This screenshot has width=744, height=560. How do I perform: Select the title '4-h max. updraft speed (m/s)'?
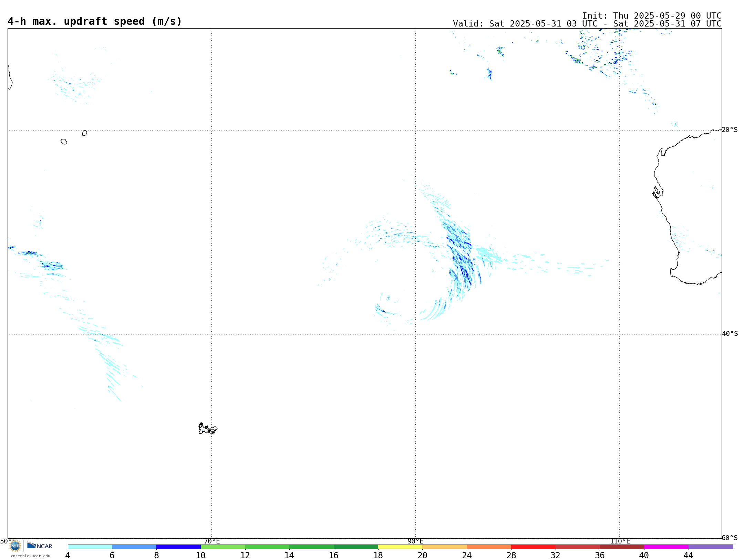pyautogui.click(x=95, y=21)
